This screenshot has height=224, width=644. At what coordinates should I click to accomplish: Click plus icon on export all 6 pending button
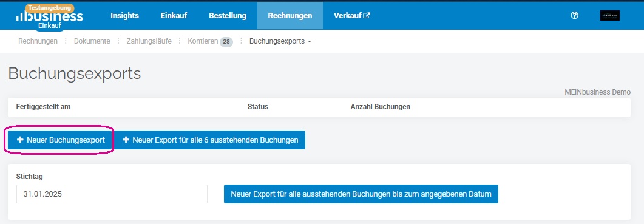tap(125, 140)
